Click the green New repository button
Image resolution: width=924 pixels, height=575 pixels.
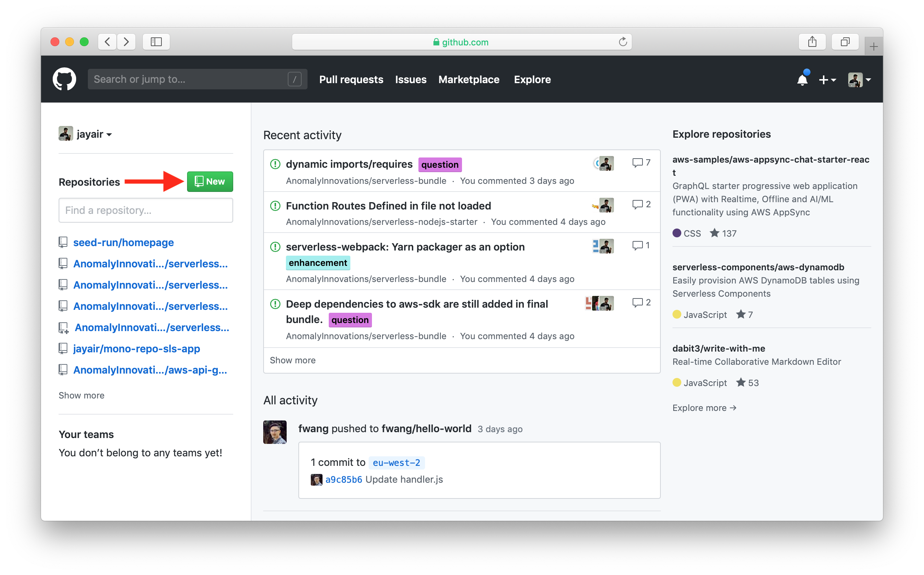(x=210, y=182)
